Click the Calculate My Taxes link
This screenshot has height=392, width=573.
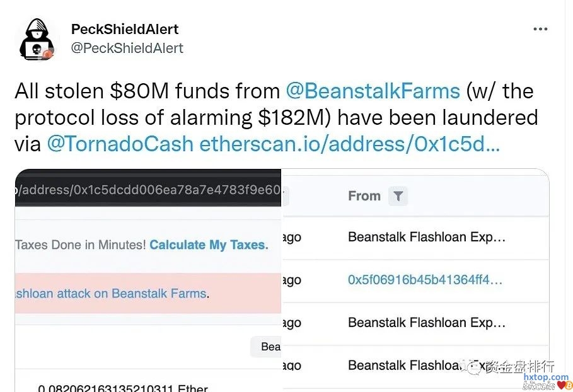(x=209, y=245)
